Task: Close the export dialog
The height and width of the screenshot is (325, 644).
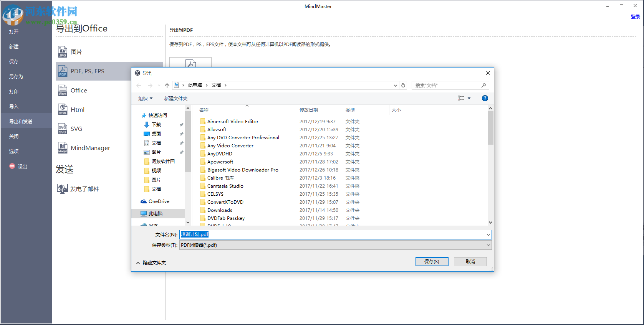Action: tap(488, 73)
